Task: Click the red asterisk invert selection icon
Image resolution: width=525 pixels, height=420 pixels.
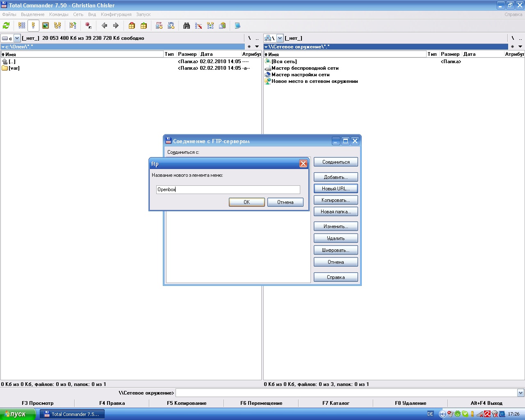Action: tap(88, 25)
